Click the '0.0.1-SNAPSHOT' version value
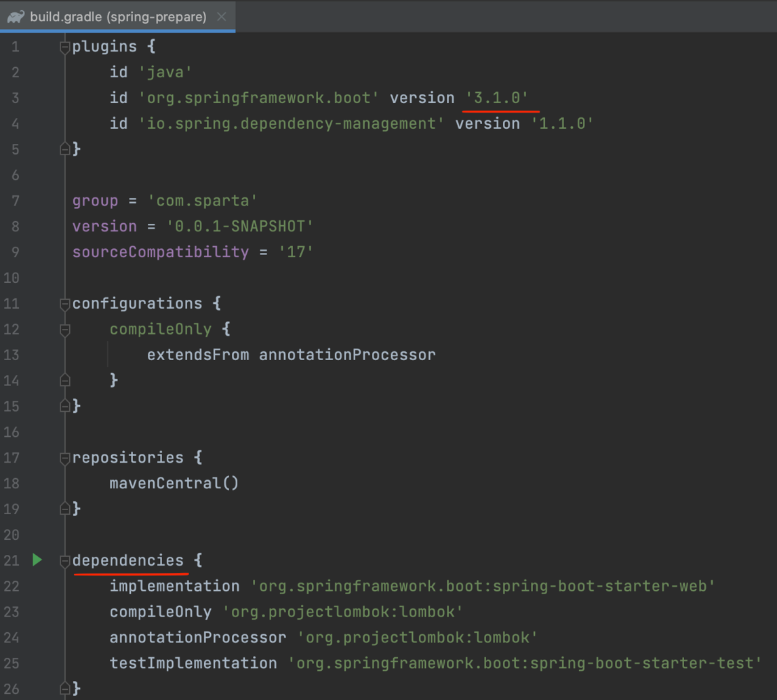The image size is (777, 700). tap(240, 227)
